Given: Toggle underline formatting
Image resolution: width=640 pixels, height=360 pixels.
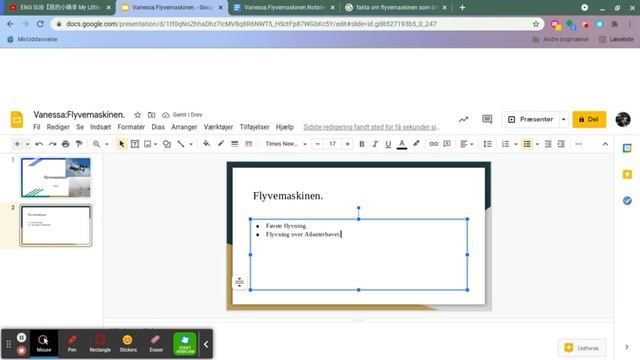Looking at the screenshot, I should (x=388, y=144).
